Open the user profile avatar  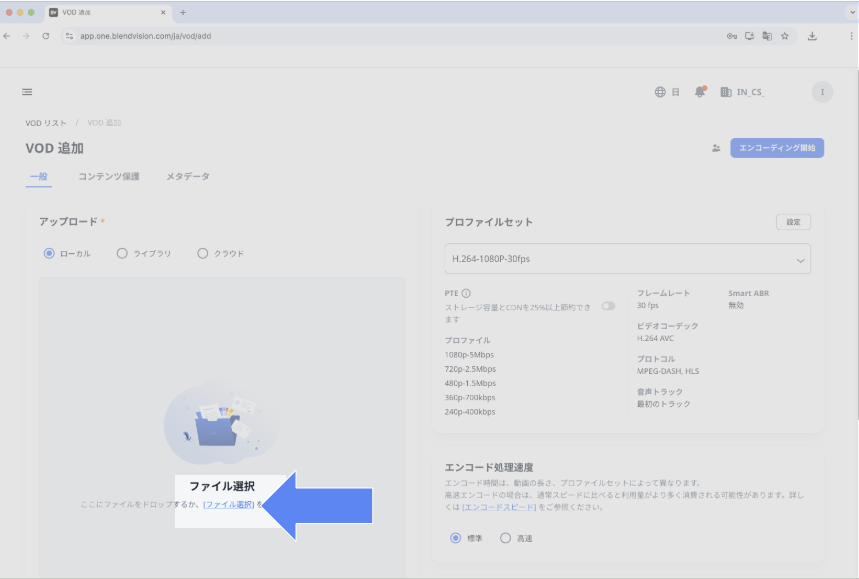pos(822,92)
